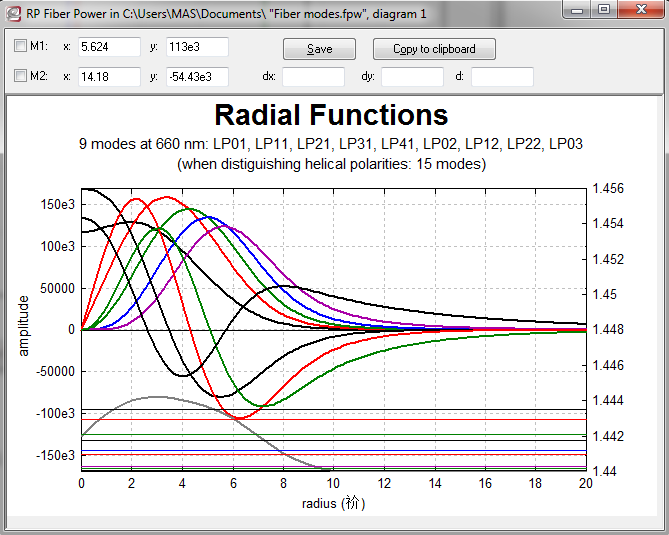The image size is (669, 535).
Task: Click the M1 x field showing 5.624
Action: pos(109,47)
